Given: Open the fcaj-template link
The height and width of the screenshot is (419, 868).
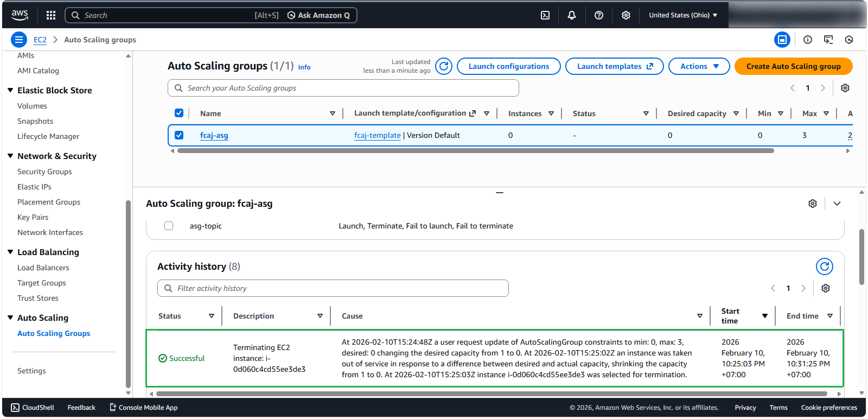Looking at the screenshot, I should 378,135.
